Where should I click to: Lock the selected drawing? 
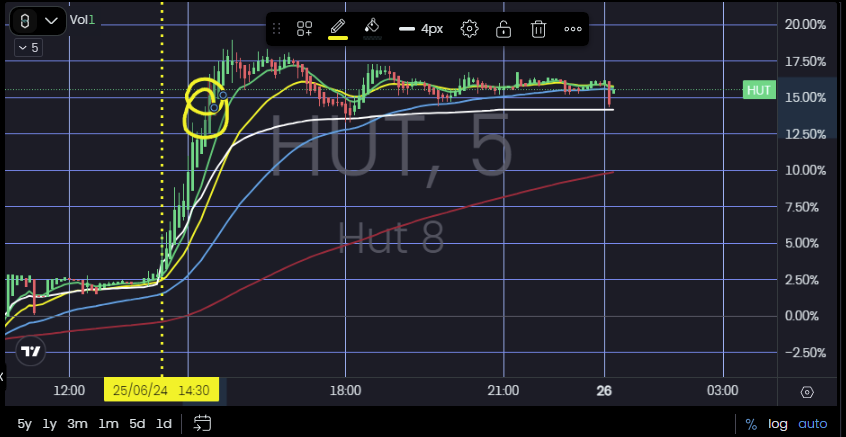tap(504, 28)
